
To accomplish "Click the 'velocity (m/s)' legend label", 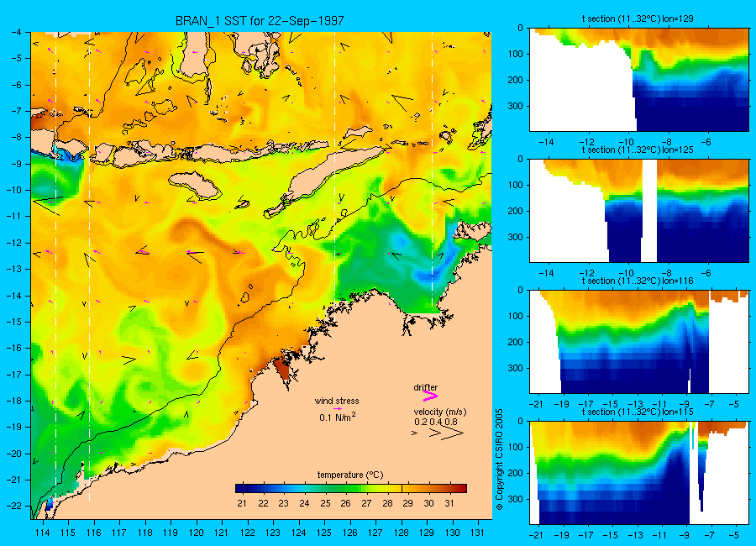I will point(439,412).
